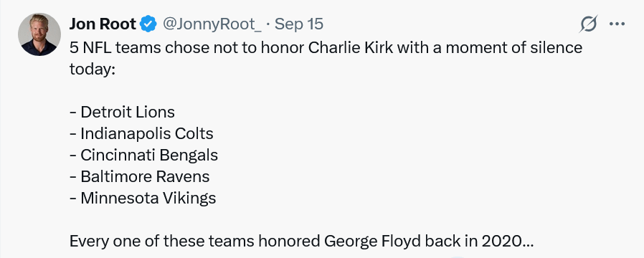The width and height of the screenshot is (644, 258).
Task: Open the three-dot more options menu
Action: pyautogui.click(x=617, y=24)
